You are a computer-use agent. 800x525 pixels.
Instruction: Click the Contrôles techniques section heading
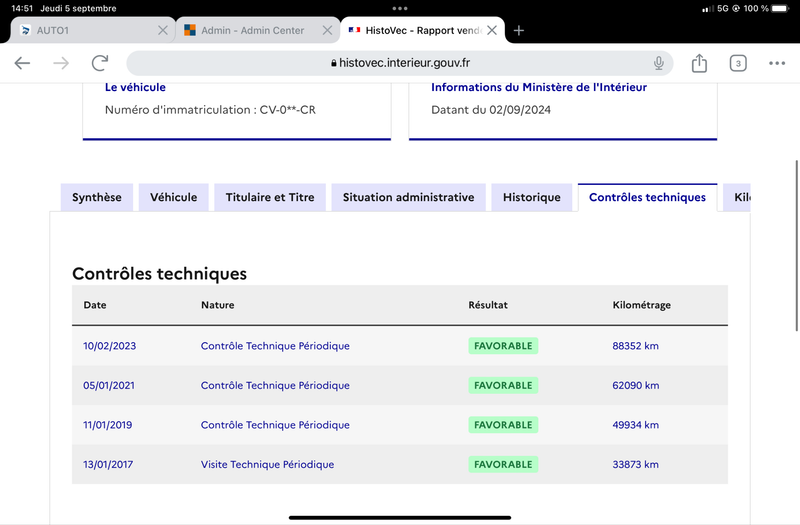(160, 274)
